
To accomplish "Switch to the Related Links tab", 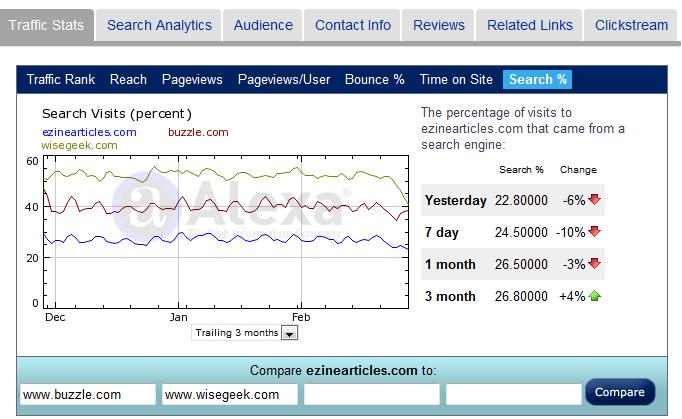I will point(530,25).
